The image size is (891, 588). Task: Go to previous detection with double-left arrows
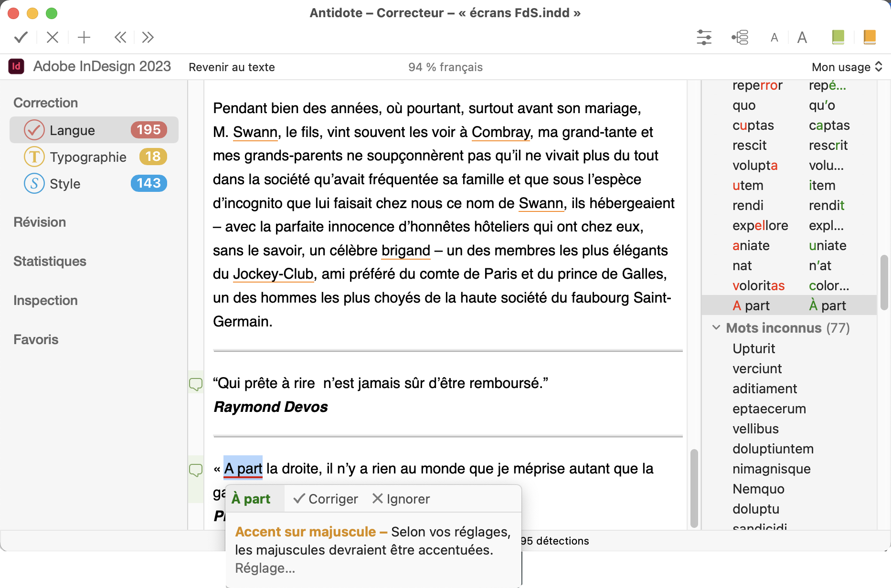[120, 37]
